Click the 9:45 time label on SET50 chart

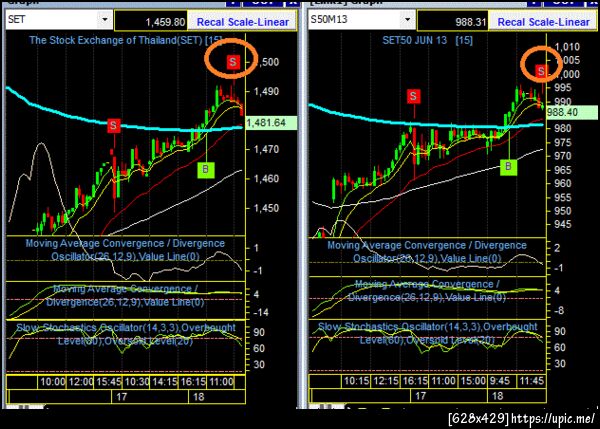pos(500,381)
